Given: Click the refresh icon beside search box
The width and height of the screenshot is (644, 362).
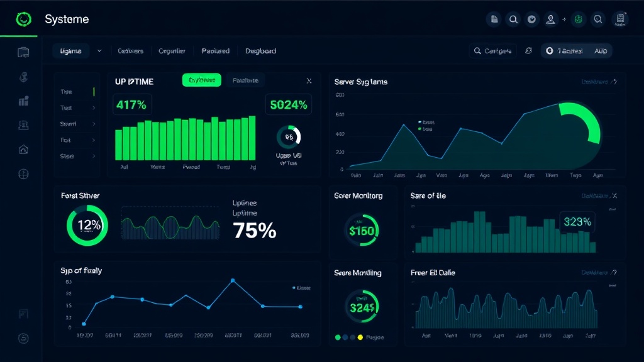Looking at the screenshot, I should [528, 51].
